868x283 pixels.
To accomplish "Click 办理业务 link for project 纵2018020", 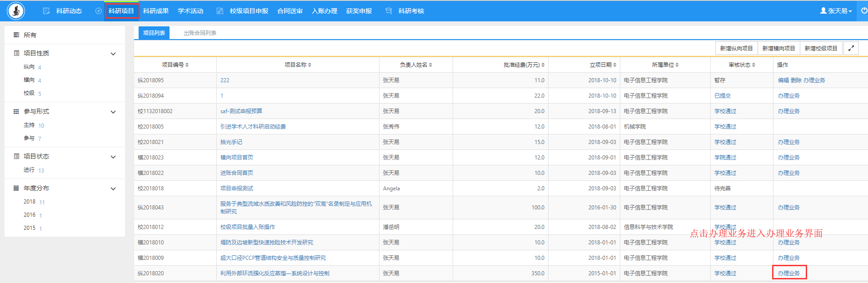I will coord(788,273).
